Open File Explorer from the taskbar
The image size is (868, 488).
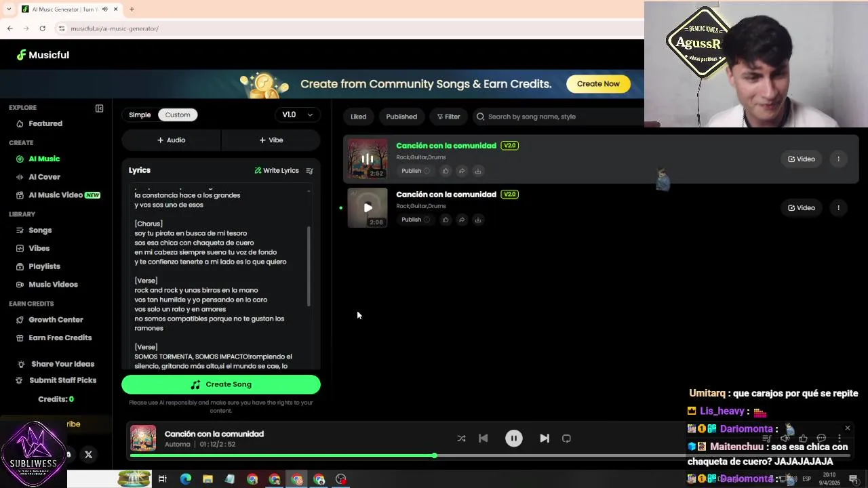[208, 479]
